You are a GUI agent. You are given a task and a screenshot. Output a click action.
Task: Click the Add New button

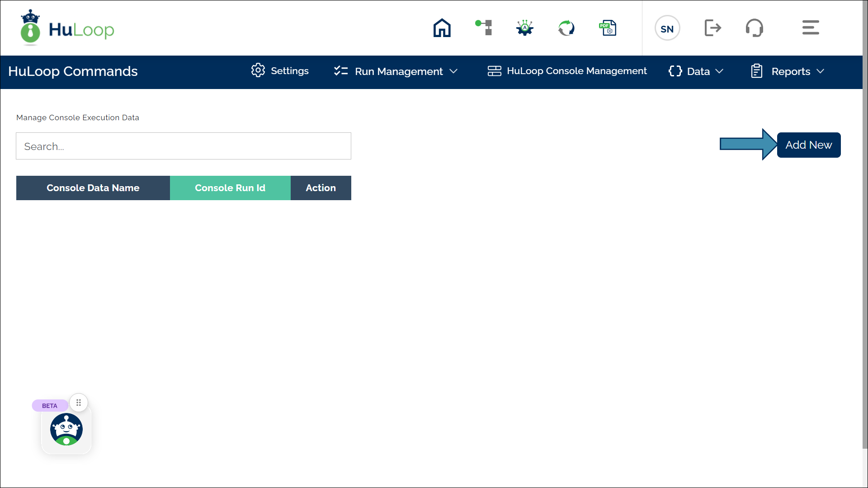coord(808,145)
